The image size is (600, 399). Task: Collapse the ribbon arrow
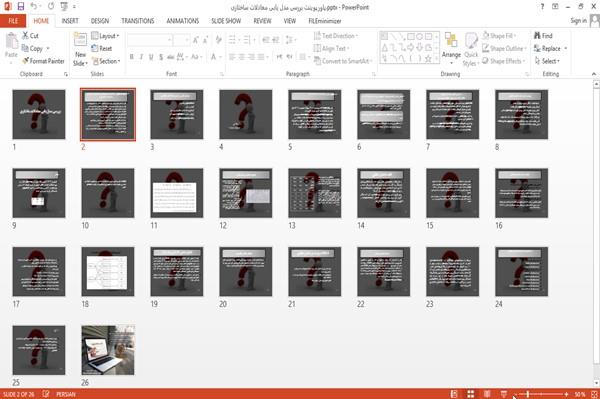[x=593, y=74]
